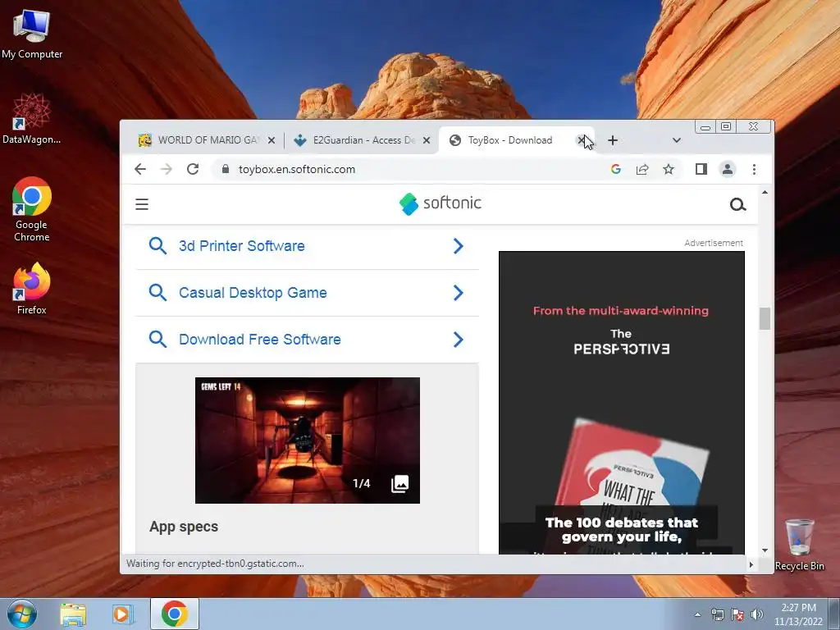Select the Google Chrome desktop shortcut
840x630 pixels.
point(32,209)
